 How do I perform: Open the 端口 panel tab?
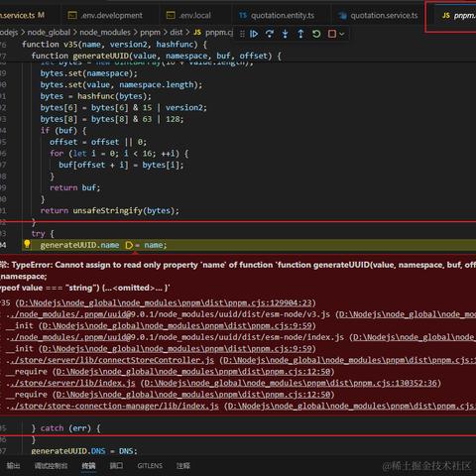116,465
